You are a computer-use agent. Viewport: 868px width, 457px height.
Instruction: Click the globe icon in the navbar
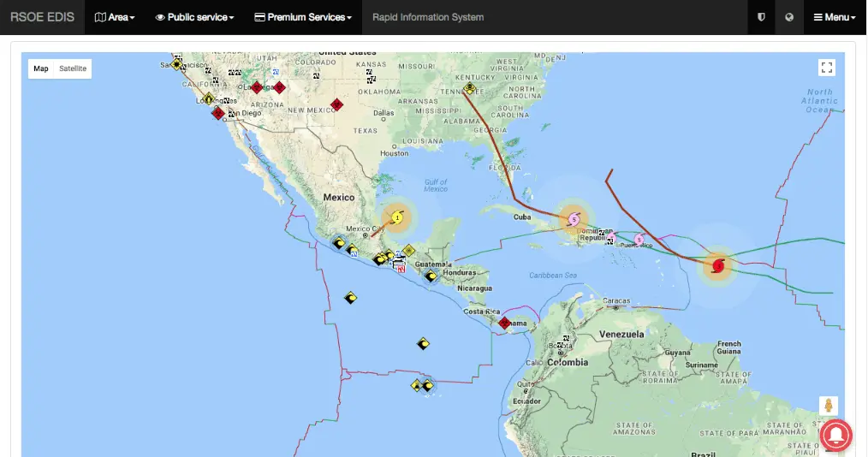pos(789,17)
